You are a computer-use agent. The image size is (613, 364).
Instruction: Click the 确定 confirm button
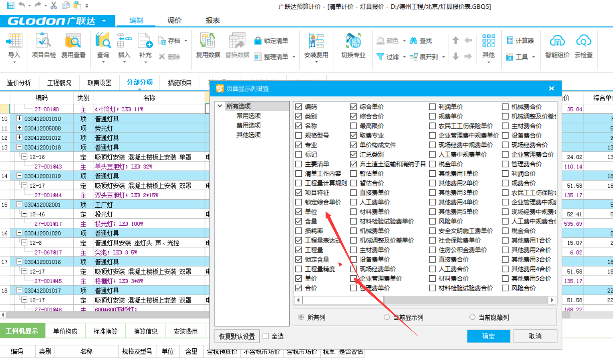coord(488,336)
